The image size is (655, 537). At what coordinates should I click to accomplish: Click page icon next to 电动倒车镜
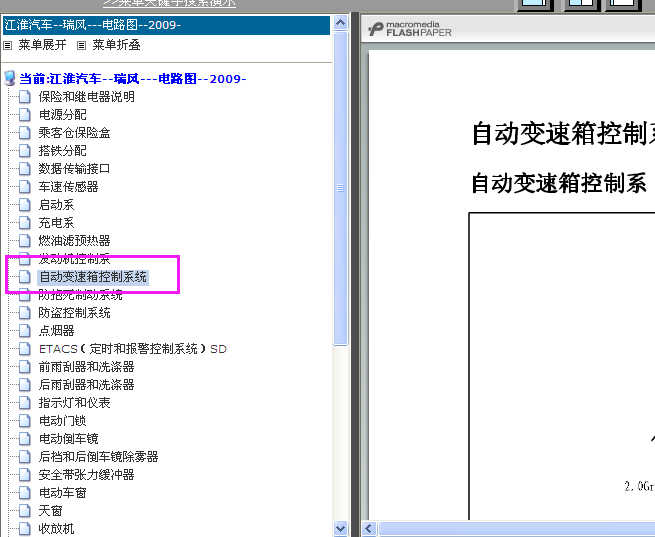25,438
